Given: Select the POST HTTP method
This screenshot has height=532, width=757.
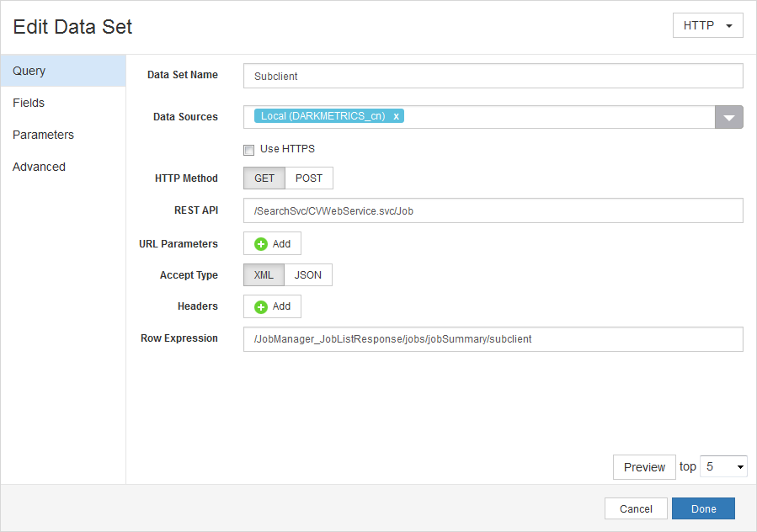Looking at the screenshot, I should click(309, 178).
